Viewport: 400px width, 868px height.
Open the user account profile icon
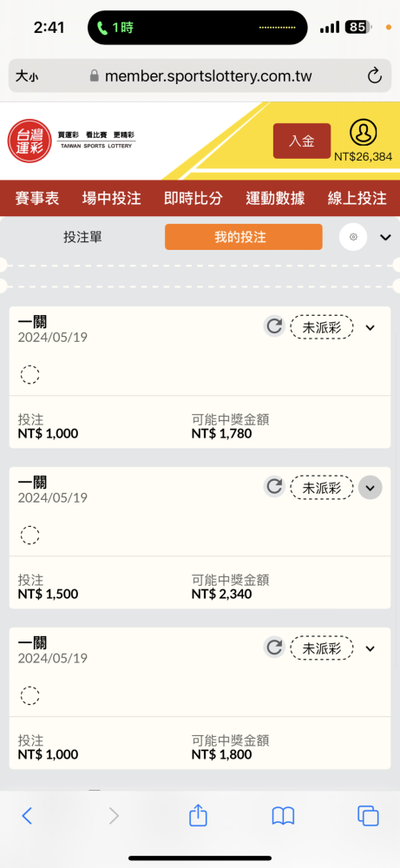[363, 133]
